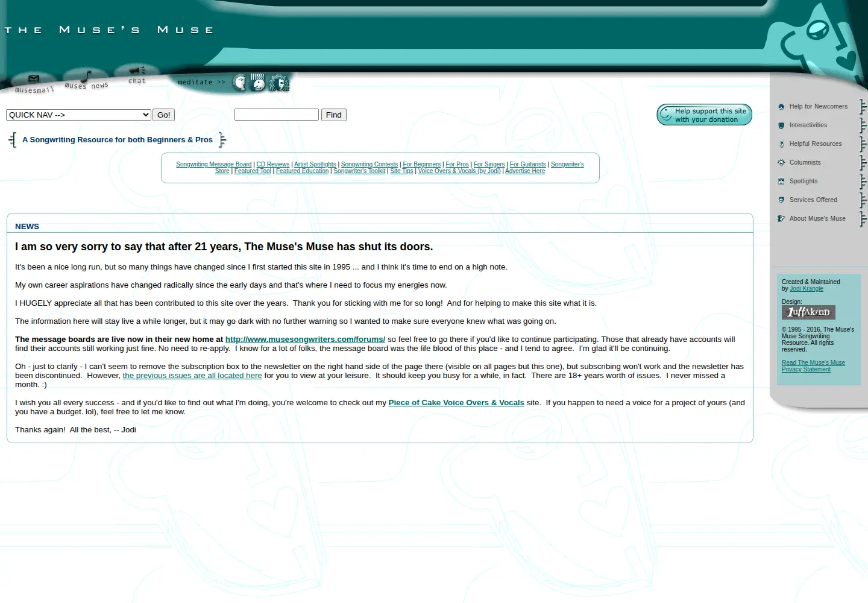Click icon beside Spotlights
The width and height of the screenshot is (868, 603).
tap(781, 182)
